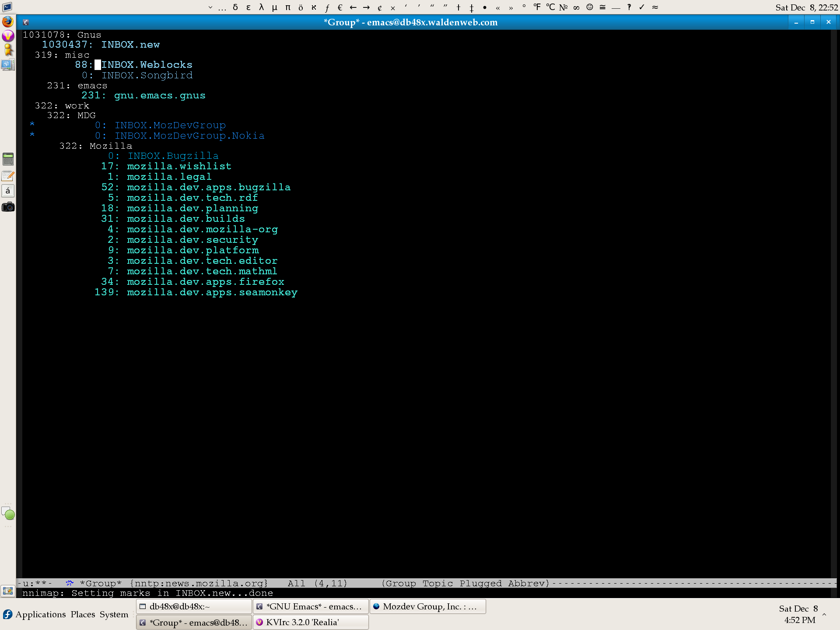
Task: Click the small caret beside bottom clock
Action: pyautogui.click(x=824, y=614)
